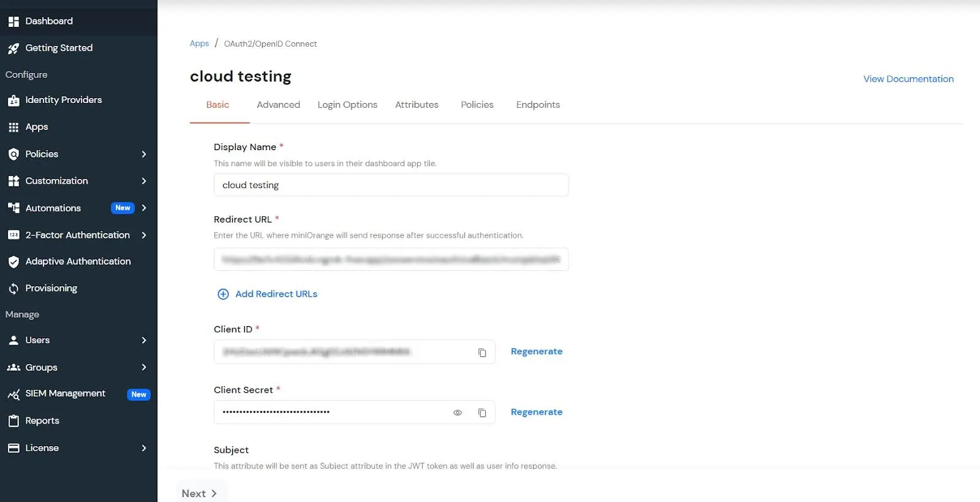
Task: Reveal the Client Secret with eye icon
Action: pos(457,413)
